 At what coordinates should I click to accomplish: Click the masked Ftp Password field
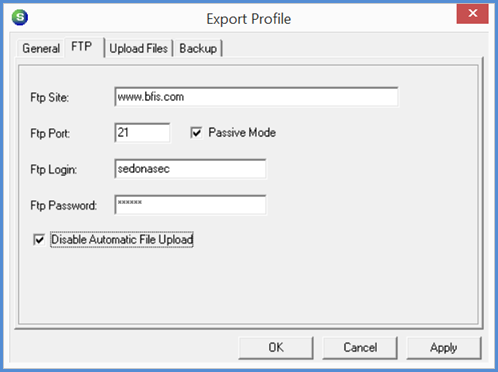pyautogui.click(x=190, y=205)
